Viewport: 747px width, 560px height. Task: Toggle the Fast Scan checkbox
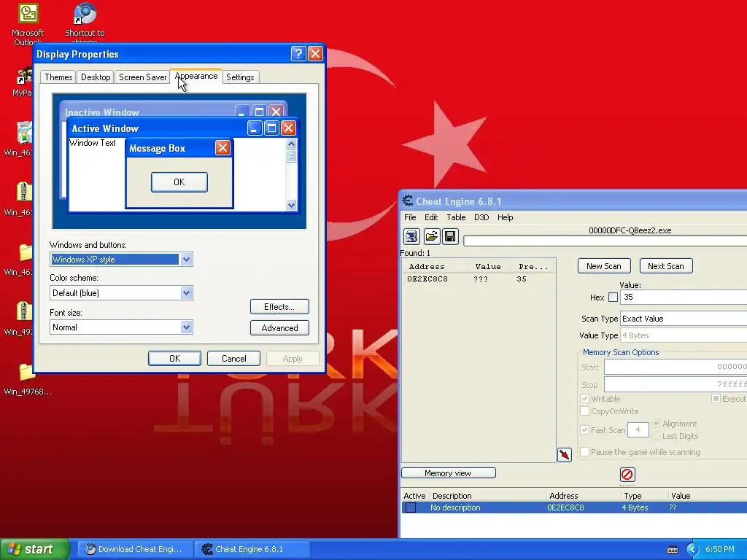point(584,429)
